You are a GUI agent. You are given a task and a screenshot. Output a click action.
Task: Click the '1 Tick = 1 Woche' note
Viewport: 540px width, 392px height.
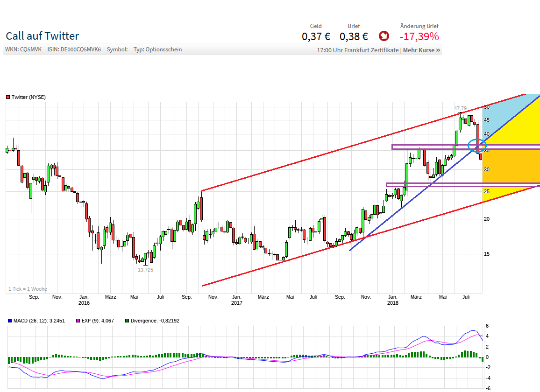click(28, 289)
